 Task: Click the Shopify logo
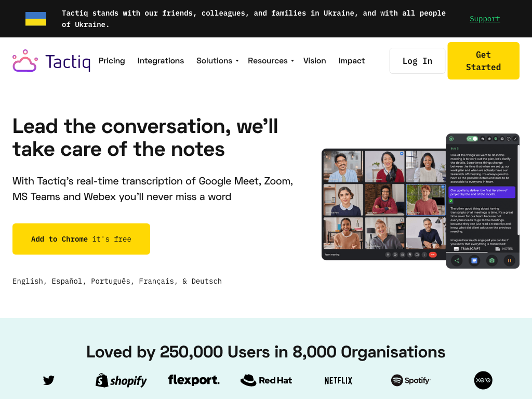point(121,380)
